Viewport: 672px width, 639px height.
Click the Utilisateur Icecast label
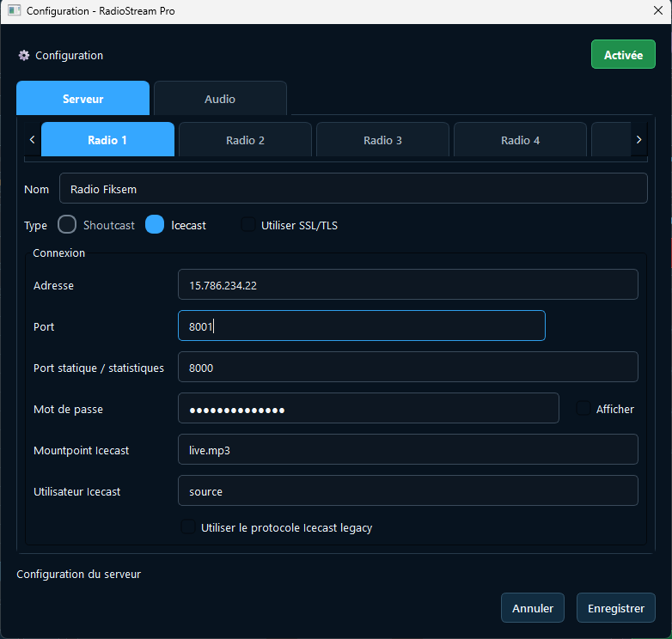tap(77, 491)
